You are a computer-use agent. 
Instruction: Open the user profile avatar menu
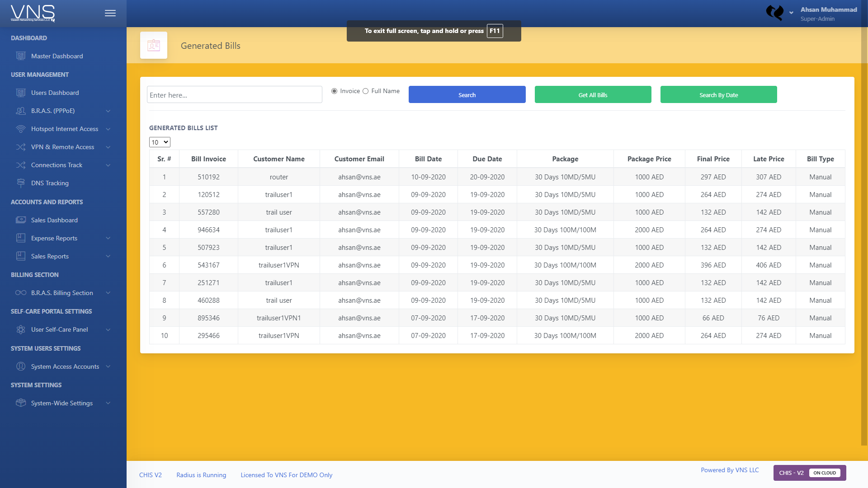tap(775, 13)
